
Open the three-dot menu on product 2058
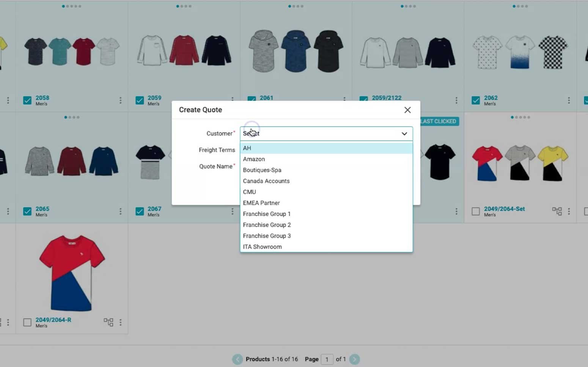point(121,100)
